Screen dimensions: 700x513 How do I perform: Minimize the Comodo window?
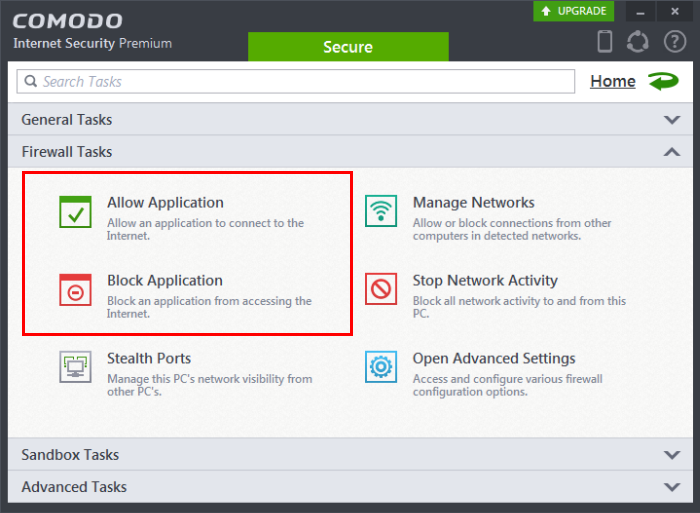[640, 11]
